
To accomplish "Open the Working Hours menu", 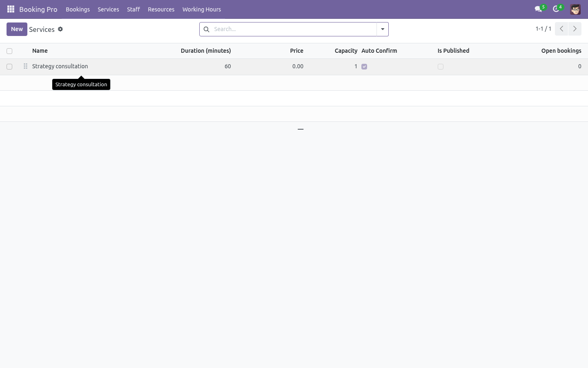I will tap(202, 9).
